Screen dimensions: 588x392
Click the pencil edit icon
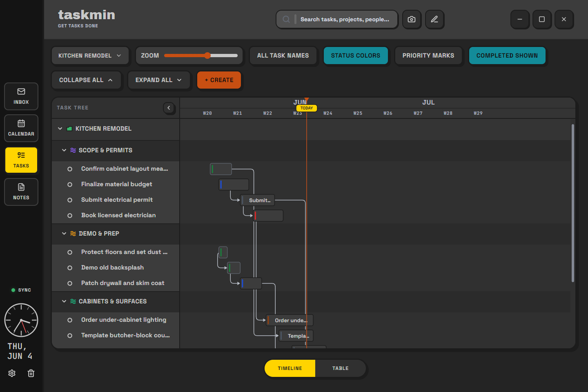[434, 19]
